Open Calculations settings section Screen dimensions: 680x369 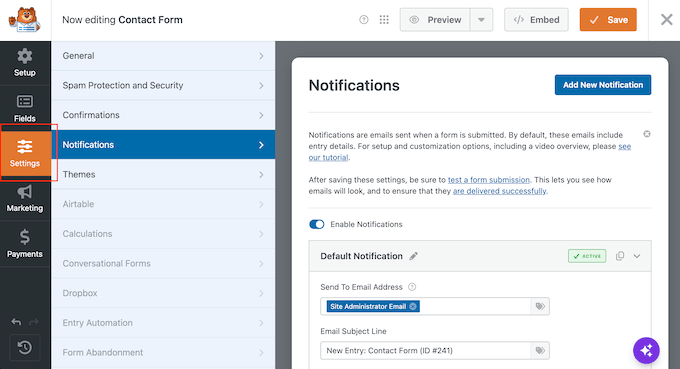[163, 234]
